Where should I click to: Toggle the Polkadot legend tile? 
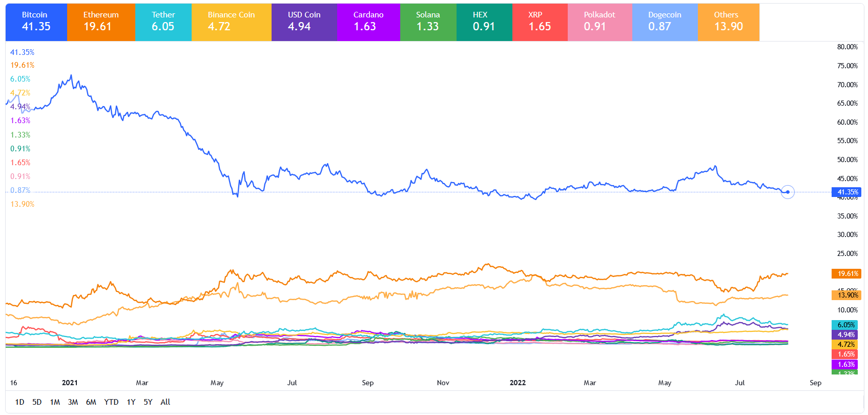coord(600,22)
